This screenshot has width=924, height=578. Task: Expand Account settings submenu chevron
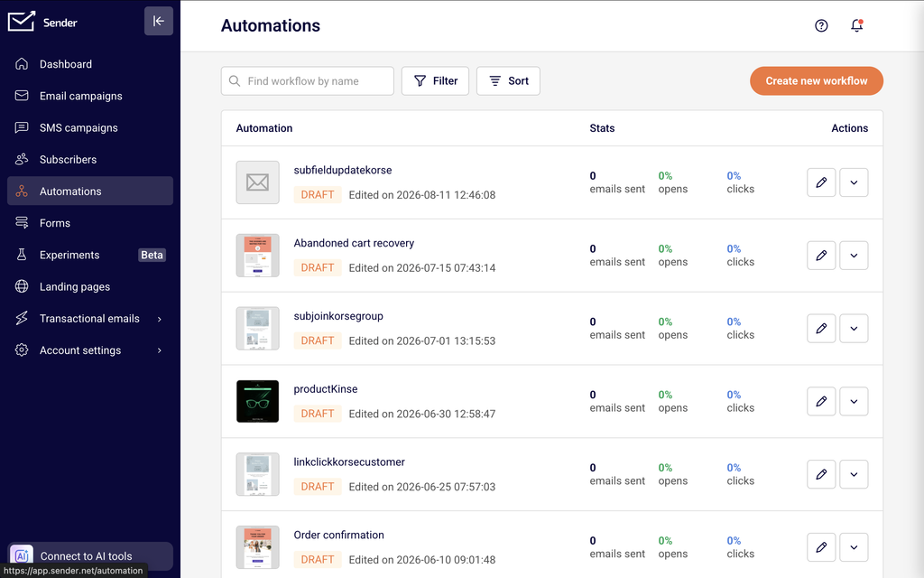(159, 351)
